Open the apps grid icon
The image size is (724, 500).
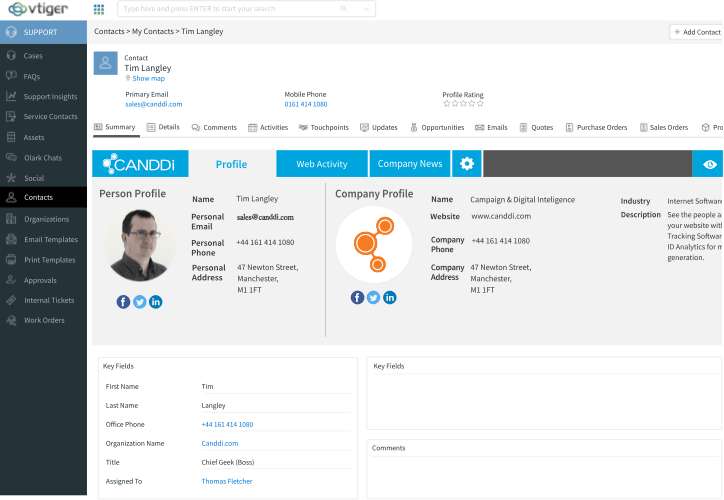click(x=99, y=9)
